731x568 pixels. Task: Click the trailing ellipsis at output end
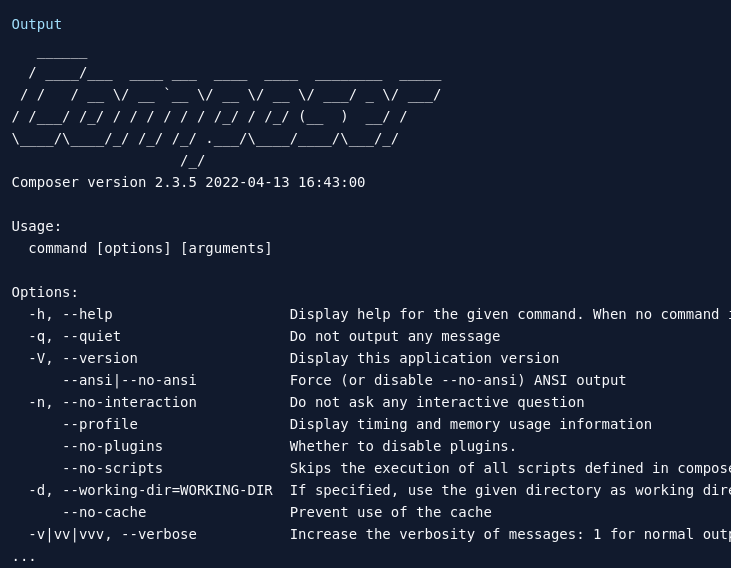(x=24, y=556)
